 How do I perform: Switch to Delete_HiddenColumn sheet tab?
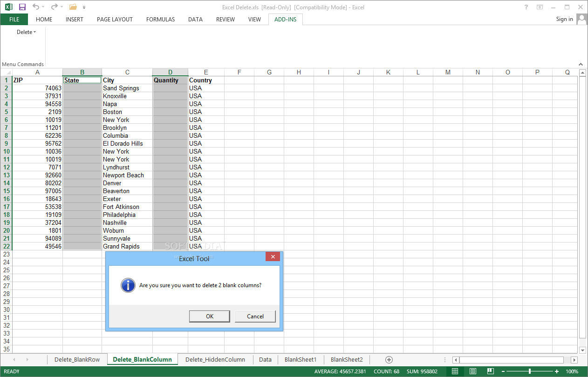click(215, 359)
